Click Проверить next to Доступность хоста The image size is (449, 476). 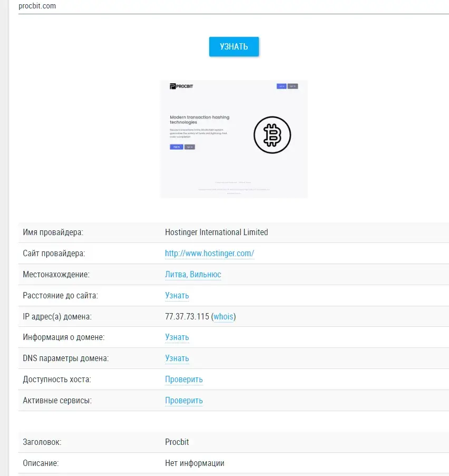(184, 380)
